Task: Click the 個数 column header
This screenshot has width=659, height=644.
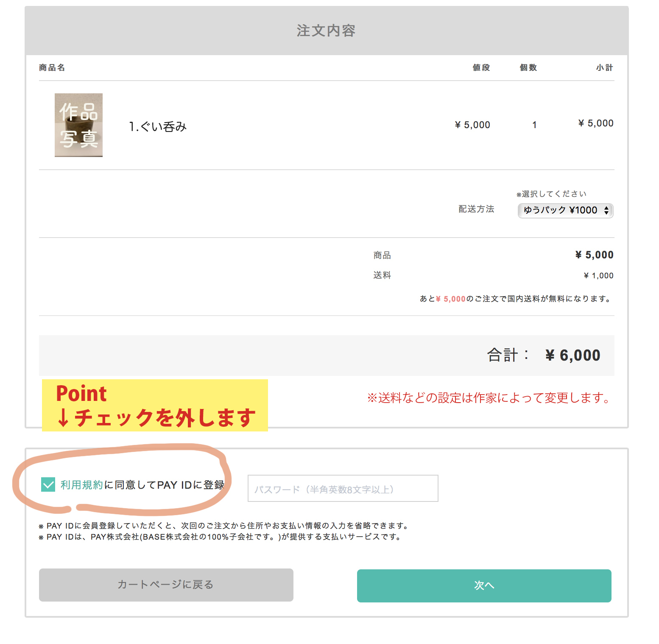Action: (x=528, y=68)
